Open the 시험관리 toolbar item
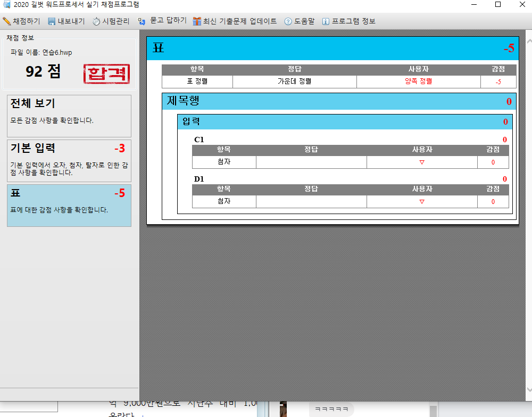Viewport: 532px width, 417px height. pos(111,21)
